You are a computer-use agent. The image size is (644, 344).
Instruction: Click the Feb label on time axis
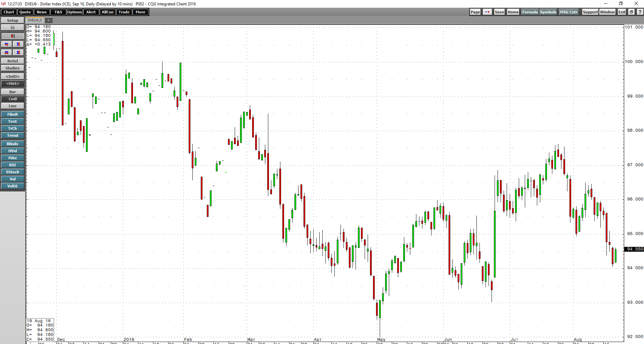tap(188, 340)
